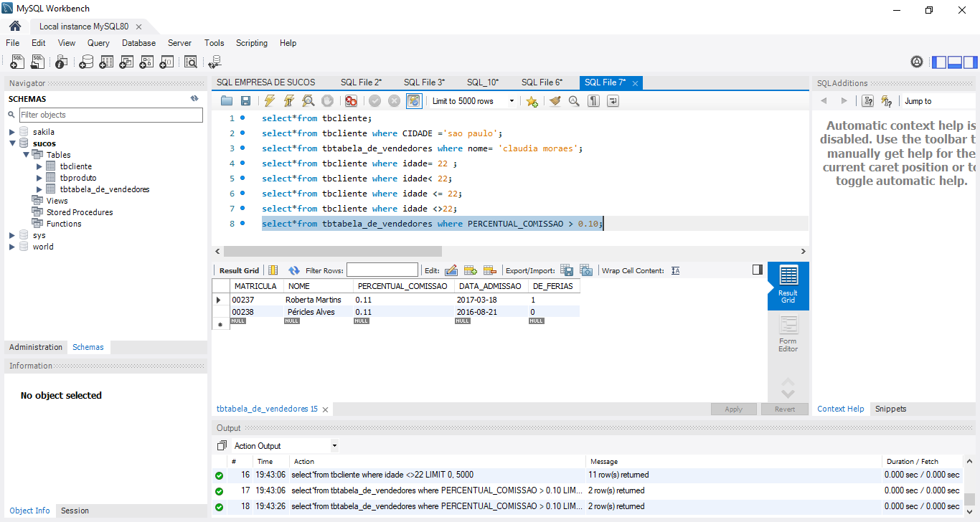Import records from external file
Image resolution: width=980 pixels, height=522 pixels.
point(586,270)
